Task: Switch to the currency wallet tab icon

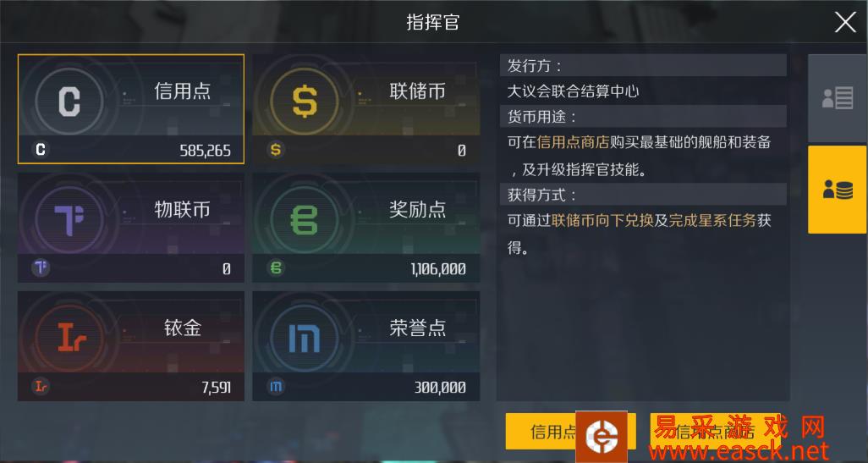Action: click(838, 190)
